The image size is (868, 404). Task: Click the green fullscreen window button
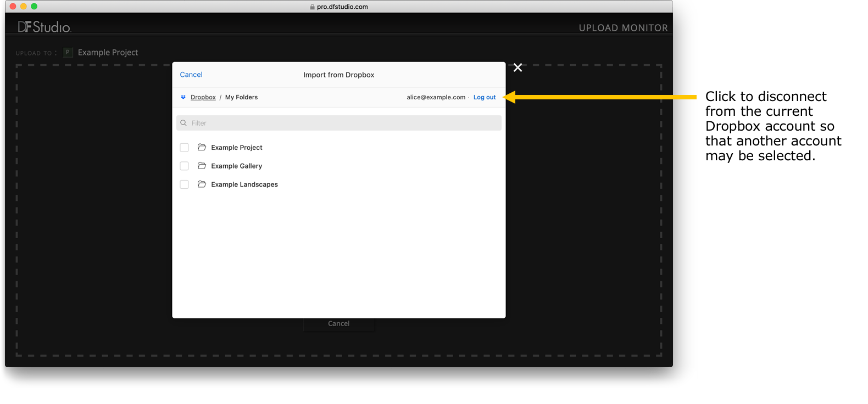click(34, 7)
